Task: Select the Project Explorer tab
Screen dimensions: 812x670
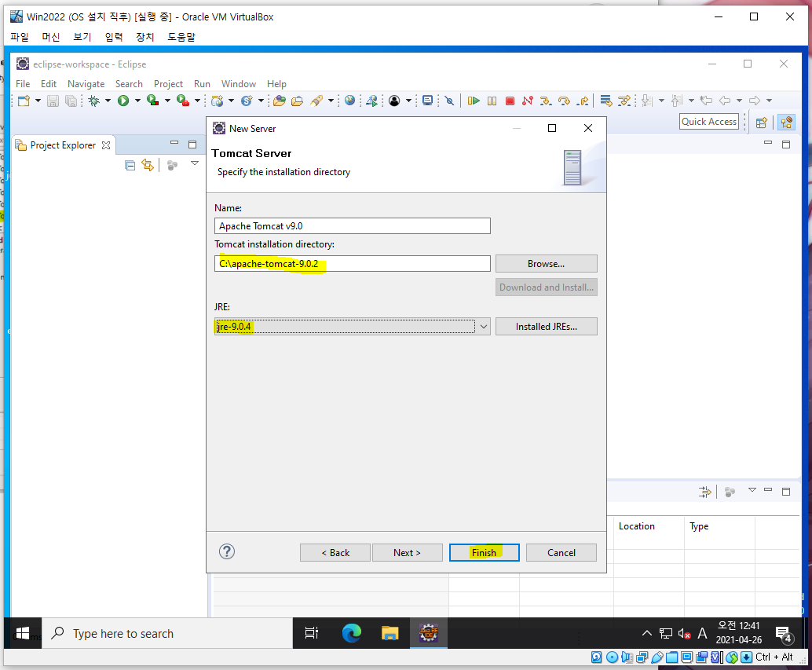Action: (x=63, y=145)
